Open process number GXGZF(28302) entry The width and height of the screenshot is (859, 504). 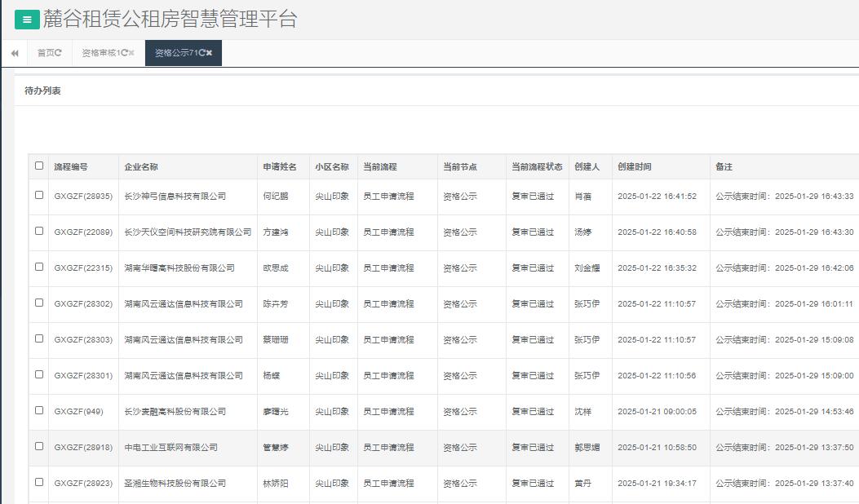(x=83, y=303)
